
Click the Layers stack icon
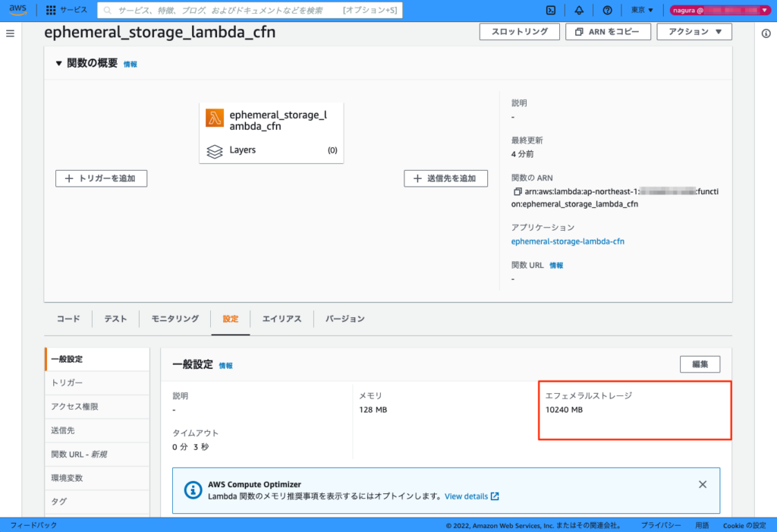(215, 151)
